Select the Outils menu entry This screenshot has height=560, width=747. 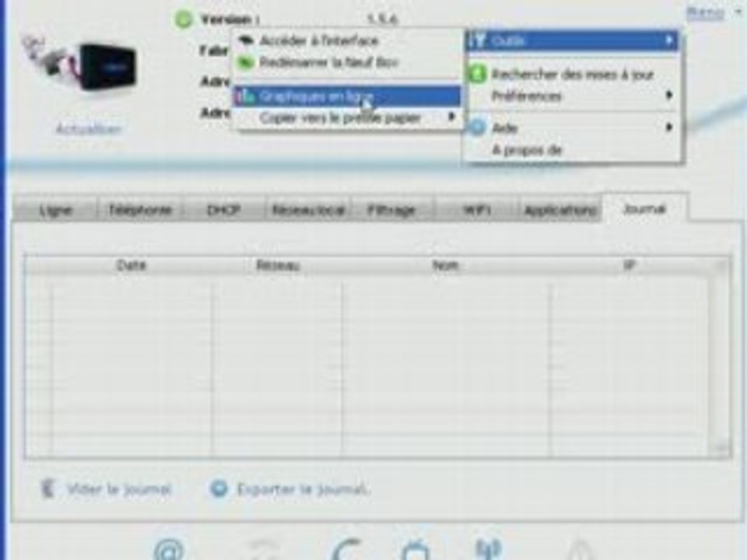572,41
